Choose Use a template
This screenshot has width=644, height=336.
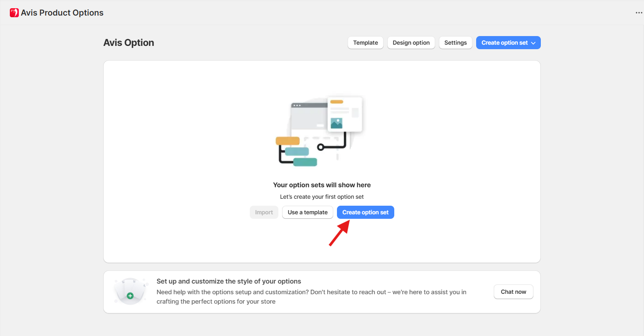click(307, 212)
